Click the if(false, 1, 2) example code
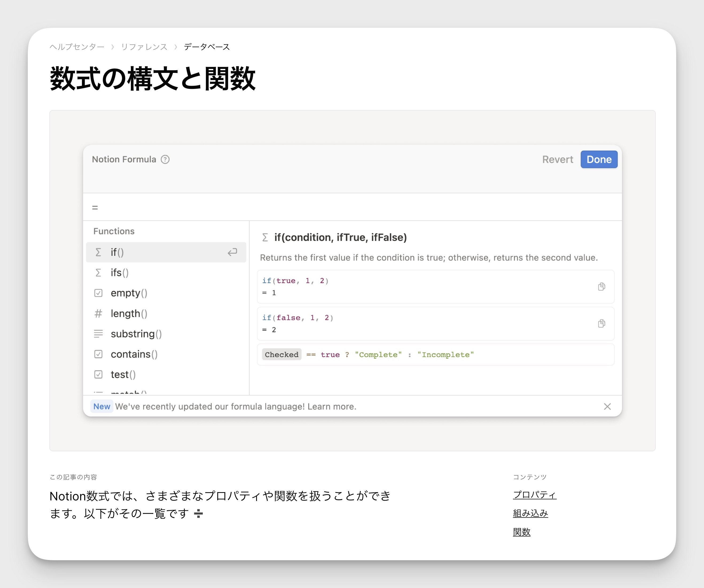 coord(298,317)
